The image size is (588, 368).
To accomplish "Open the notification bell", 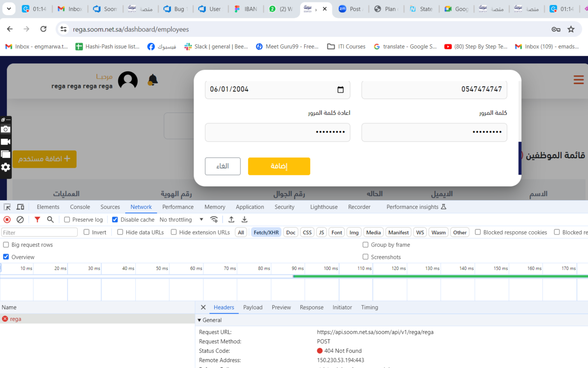I will (x=152, y=80).
